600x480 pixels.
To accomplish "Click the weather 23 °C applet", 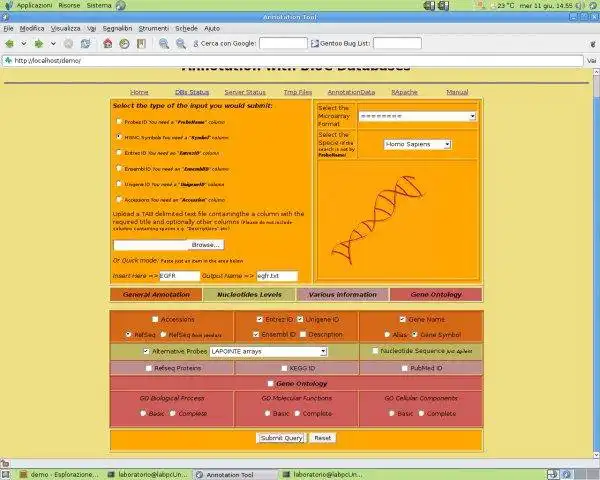I will (502, 5).
